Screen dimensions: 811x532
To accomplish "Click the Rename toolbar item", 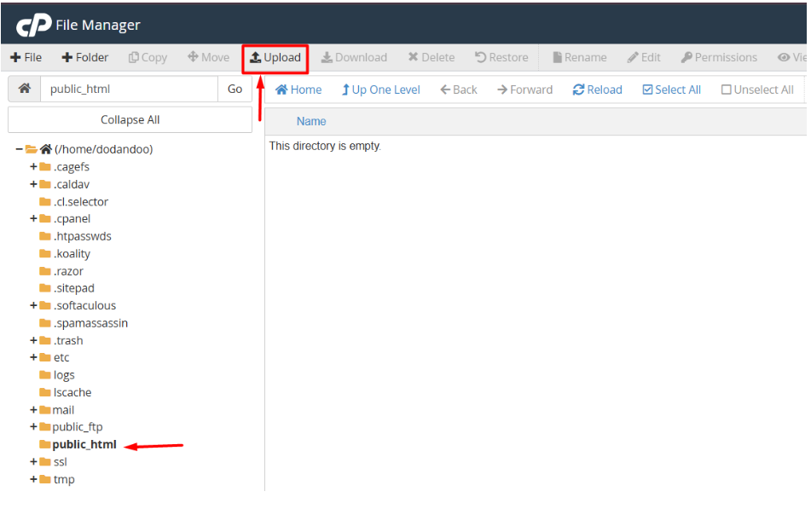I will pos(579,58).
